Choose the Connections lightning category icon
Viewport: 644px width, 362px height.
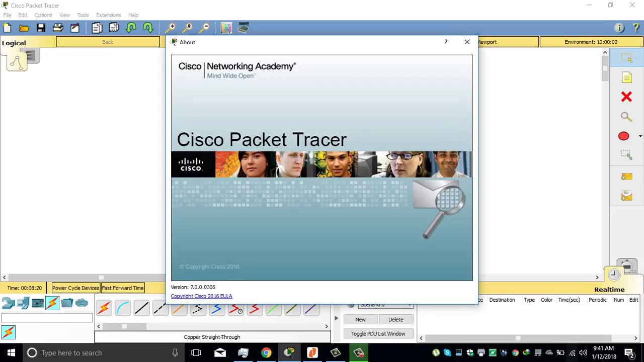[52, 303]
